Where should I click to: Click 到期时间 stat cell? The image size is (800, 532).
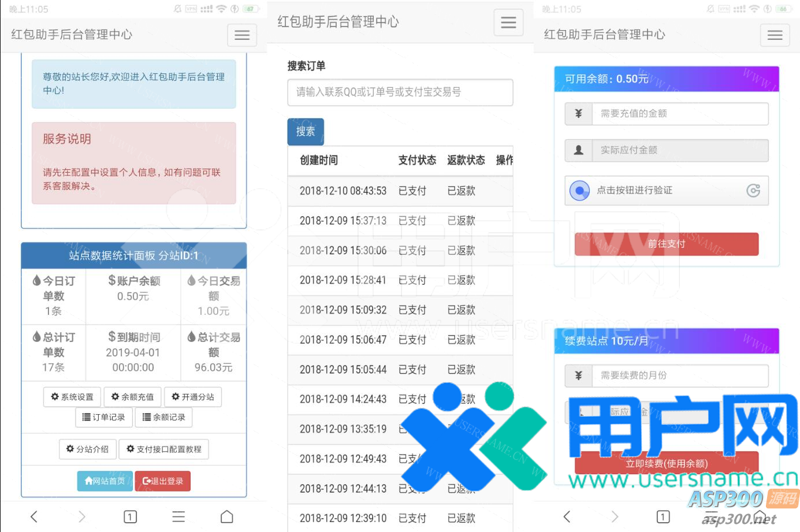(x=133, y=352)
